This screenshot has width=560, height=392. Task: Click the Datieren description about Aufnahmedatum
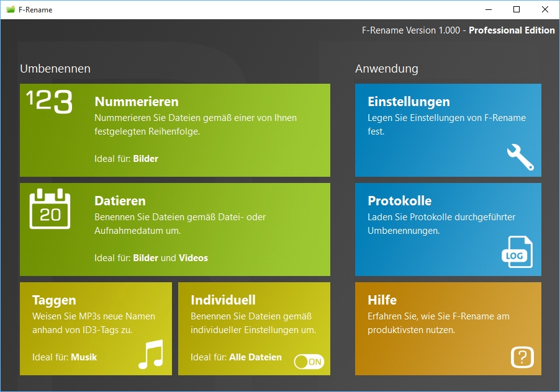(x=179, y=224)
